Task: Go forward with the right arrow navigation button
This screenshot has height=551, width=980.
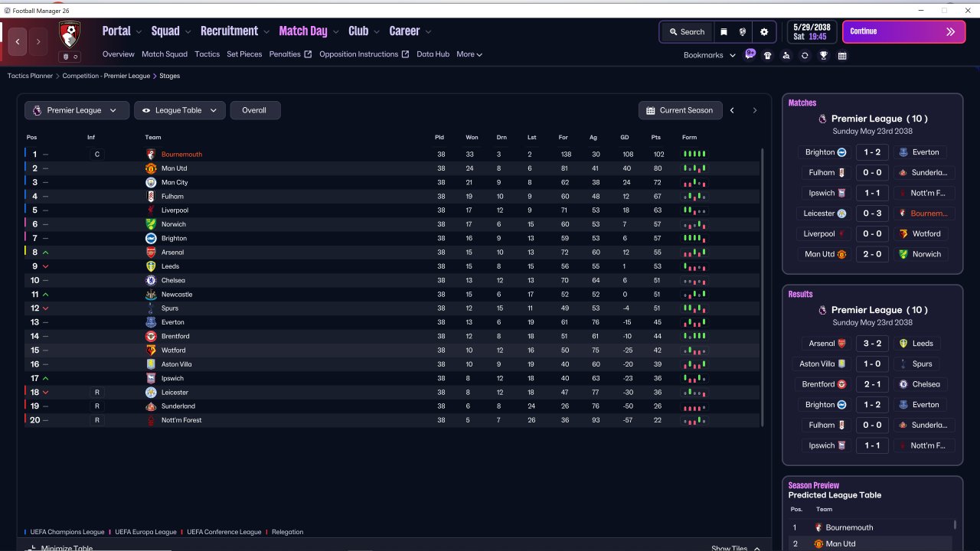Action: click(38, 41)
